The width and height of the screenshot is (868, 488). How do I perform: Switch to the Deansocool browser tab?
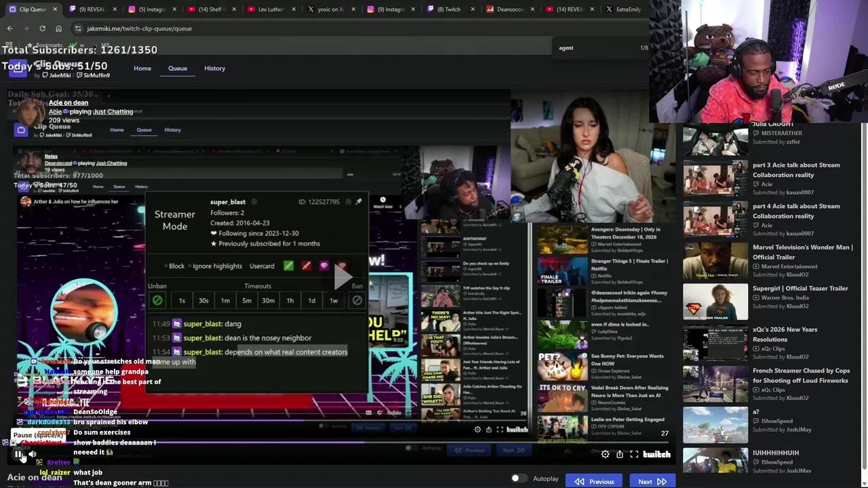coord(509,9)
